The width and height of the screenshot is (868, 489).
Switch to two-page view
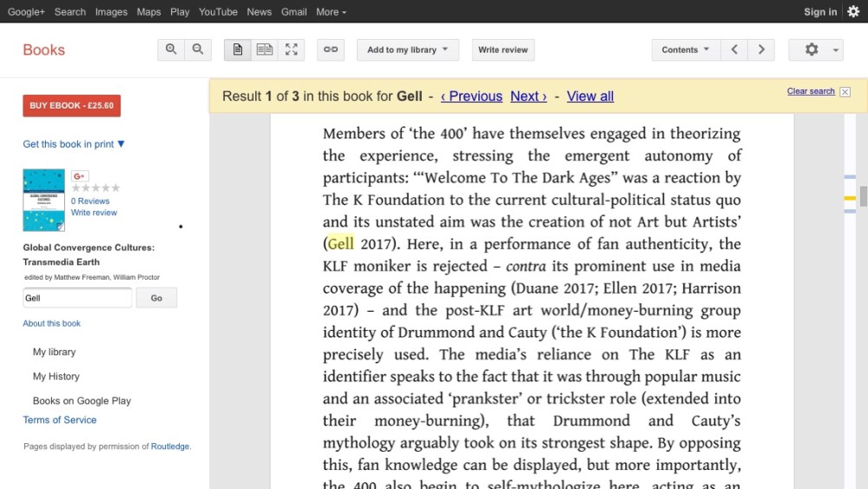pyautogui.click(x=265, y=50)
